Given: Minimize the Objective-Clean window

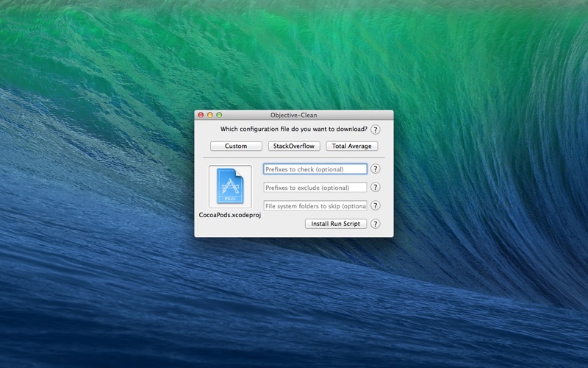Looking at the screenshot, I should pyautogui.click(x=210, y=115).
